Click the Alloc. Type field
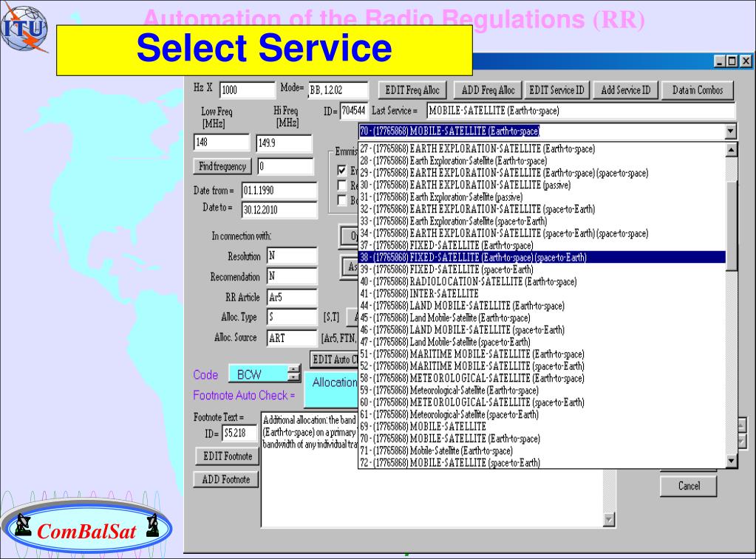756x559 pixels. [x=292, y=317]
